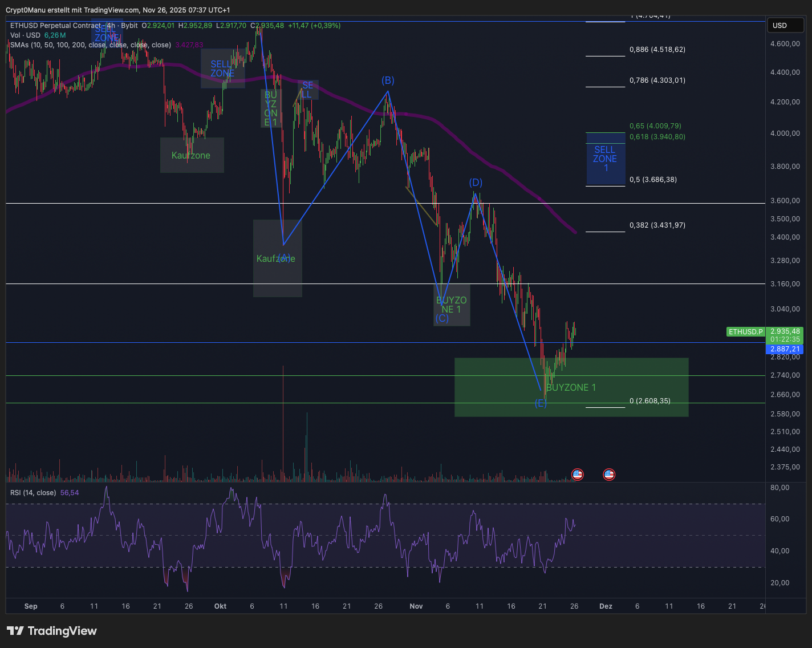The width and height of the screenshot is (812, 648).
Task: Open the RSI (14, close) indicator legend
Action: point(33,493)
